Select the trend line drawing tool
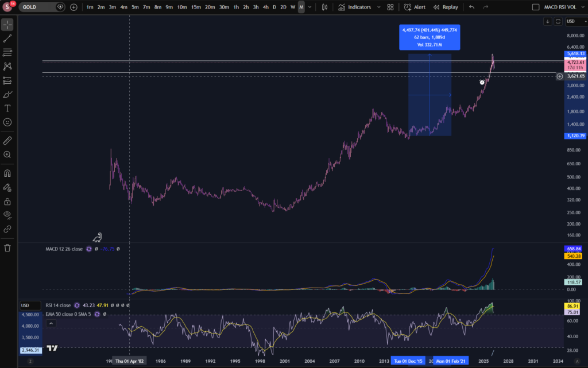Image resolution: width=588 pixels, height=368 pixels. click(7, 38)
